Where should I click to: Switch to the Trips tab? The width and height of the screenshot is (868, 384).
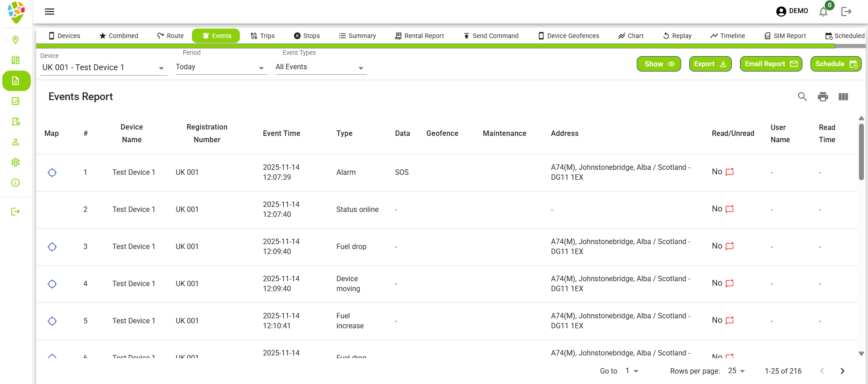click(262, 36)
